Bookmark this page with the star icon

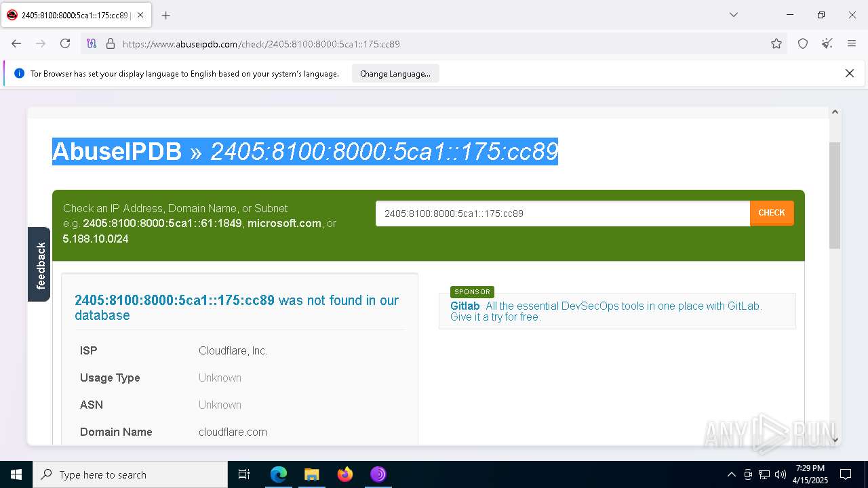click(776, 43)
